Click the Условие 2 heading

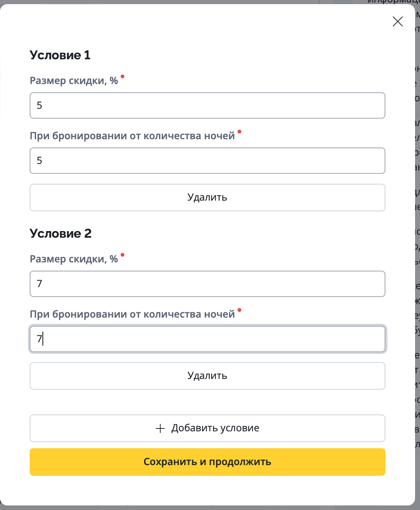click(61, 234)
